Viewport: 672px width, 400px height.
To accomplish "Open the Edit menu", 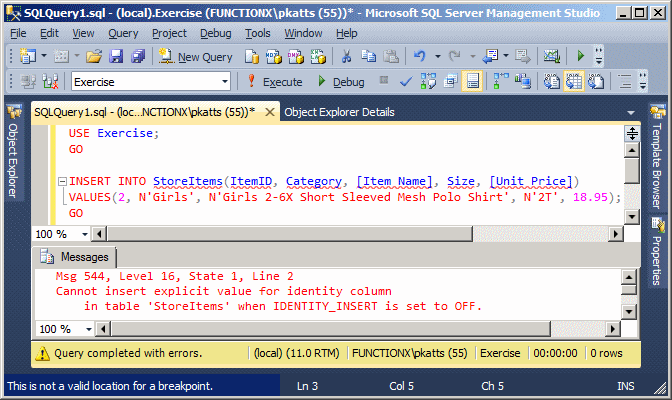I will (49, 33).
